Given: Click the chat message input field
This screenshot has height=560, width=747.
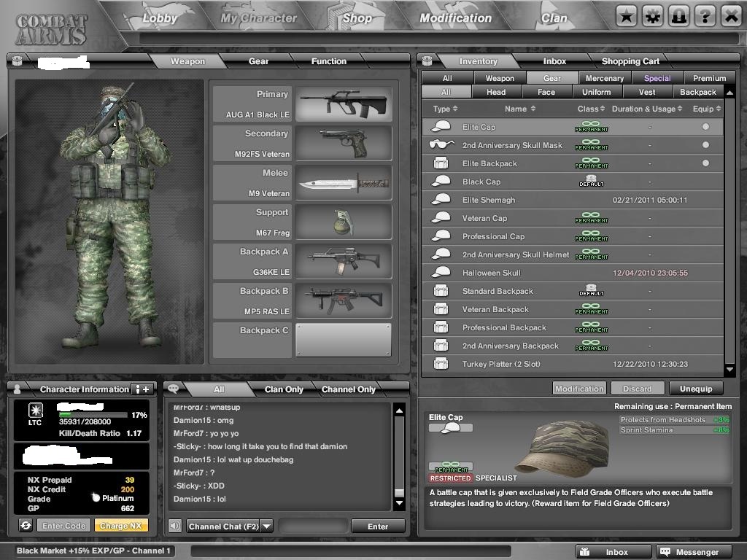Looking at the screenshot, I should (x=312, y=526).
